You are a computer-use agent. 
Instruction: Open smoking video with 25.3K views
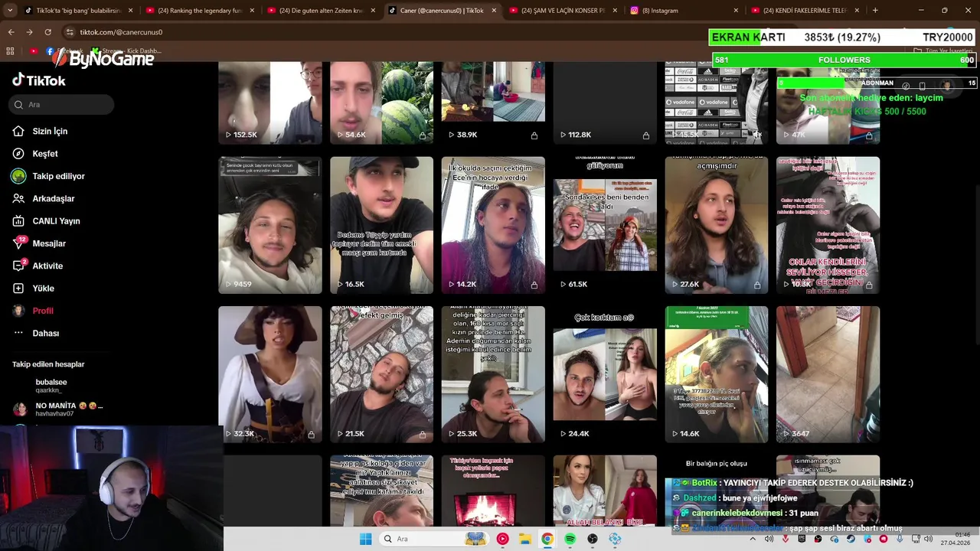coord(493,374)
